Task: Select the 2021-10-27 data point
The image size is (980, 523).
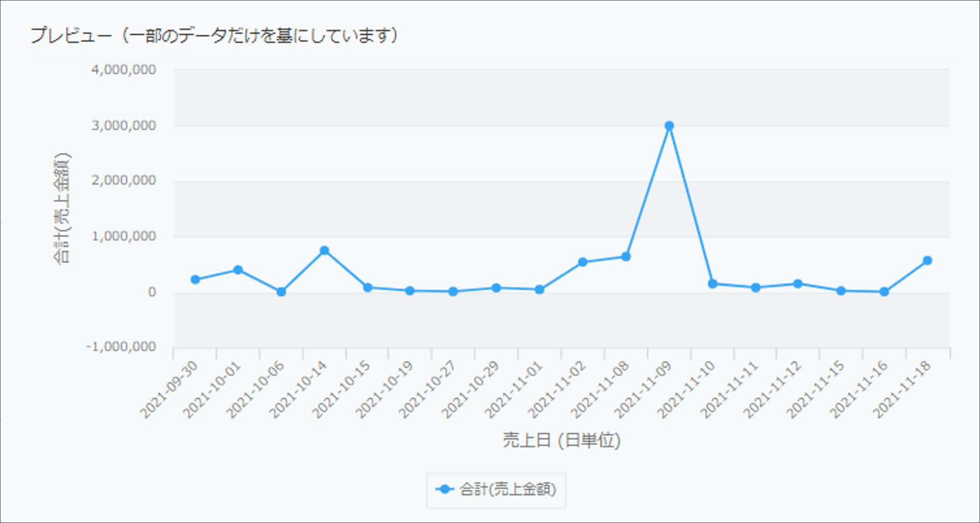Action: [x=453, y=292]
